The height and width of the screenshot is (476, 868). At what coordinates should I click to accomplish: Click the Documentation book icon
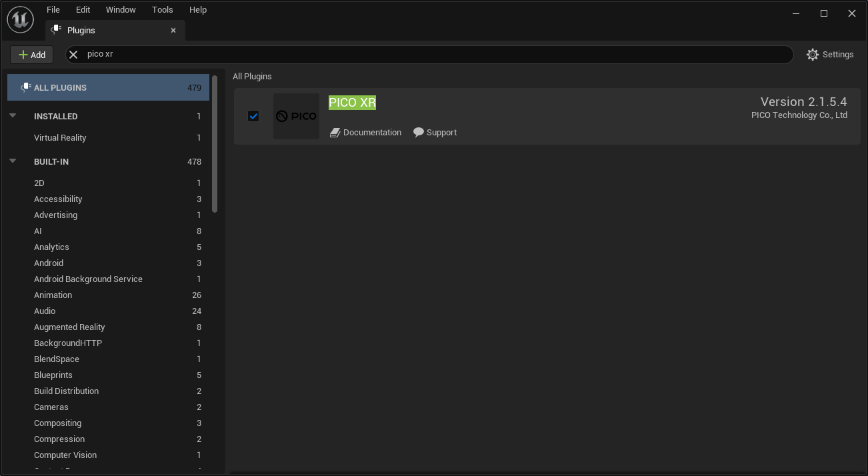[335, 133]
